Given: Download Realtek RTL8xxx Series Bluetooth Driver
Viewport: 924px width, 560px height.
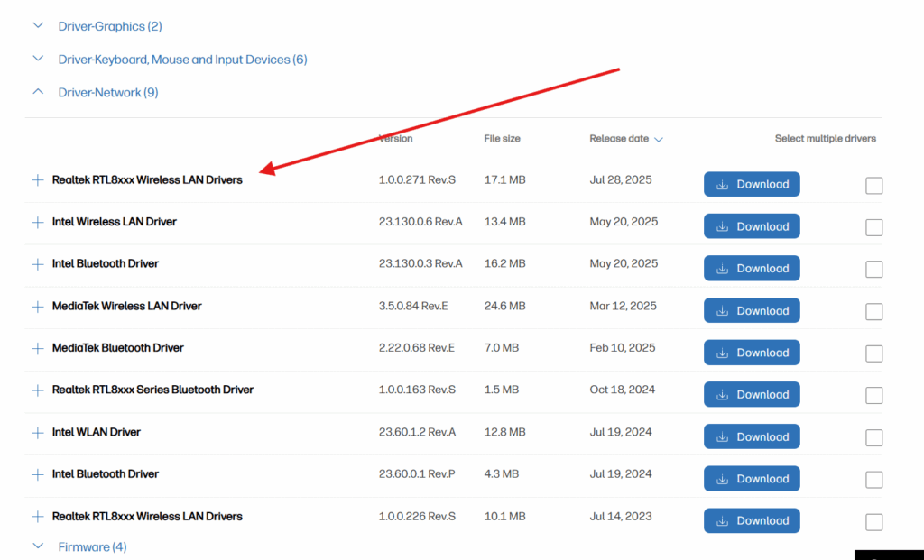Looking at the screenshot, I should (x=752, y=395).
